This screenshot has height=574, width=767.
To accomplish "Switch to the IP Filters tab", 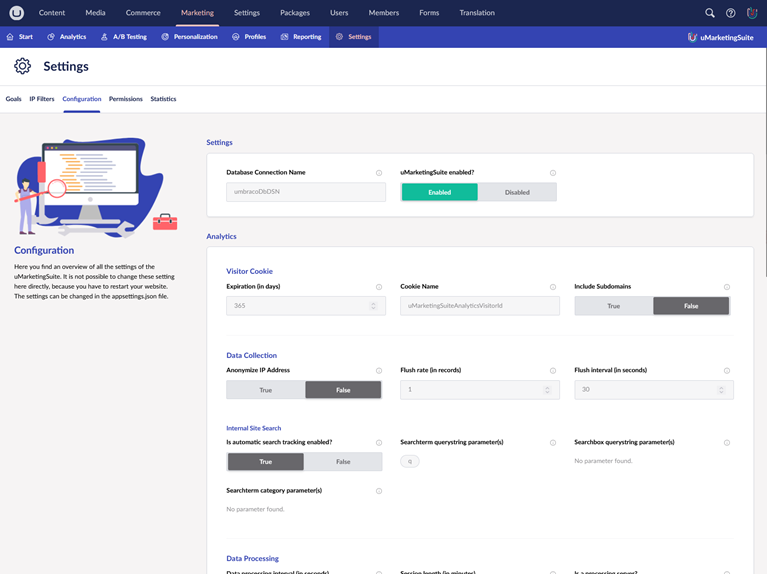I will click(x=42, y=99).
